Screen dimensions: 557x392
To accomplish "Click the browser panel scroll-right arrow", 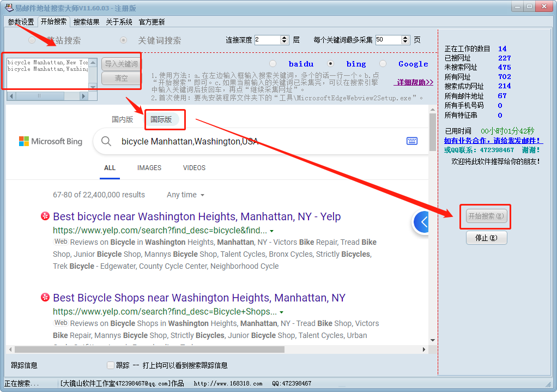I will 424,349.
